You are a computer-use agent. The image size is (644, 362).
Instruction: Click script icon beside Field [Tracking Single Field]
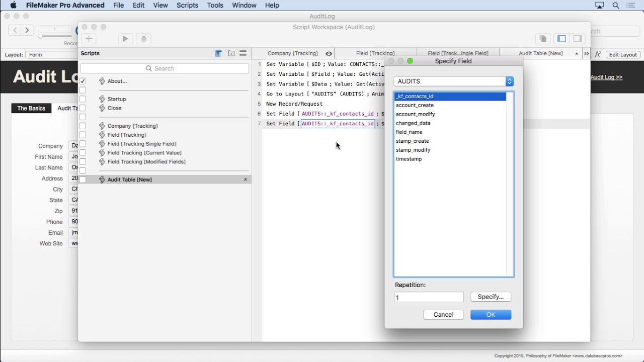tap(102, 144)
